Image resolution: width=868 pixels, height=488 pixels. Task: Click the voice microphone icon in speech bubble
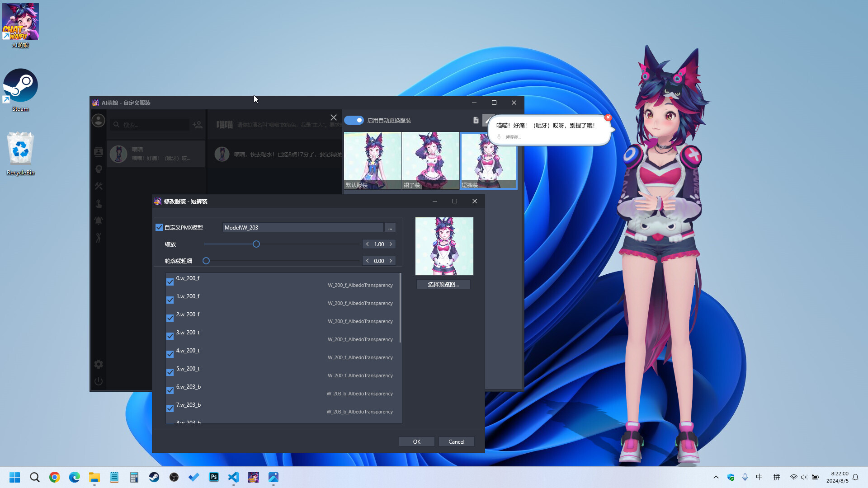(x=500, y=136)
